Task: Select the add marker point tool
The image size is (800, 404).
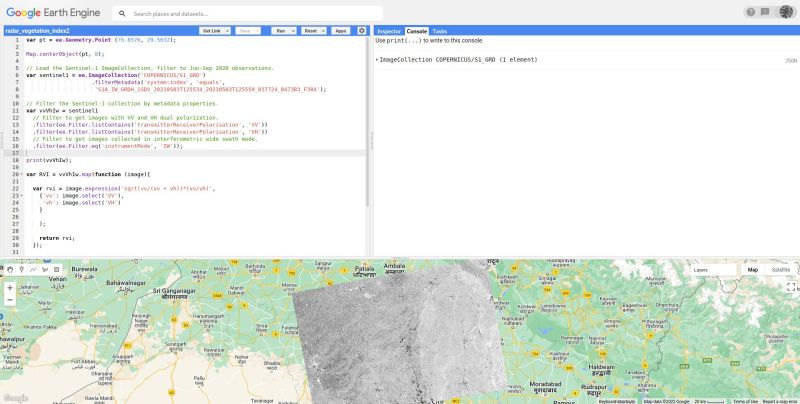Action: pyautogui.click(x=21, y=269)
